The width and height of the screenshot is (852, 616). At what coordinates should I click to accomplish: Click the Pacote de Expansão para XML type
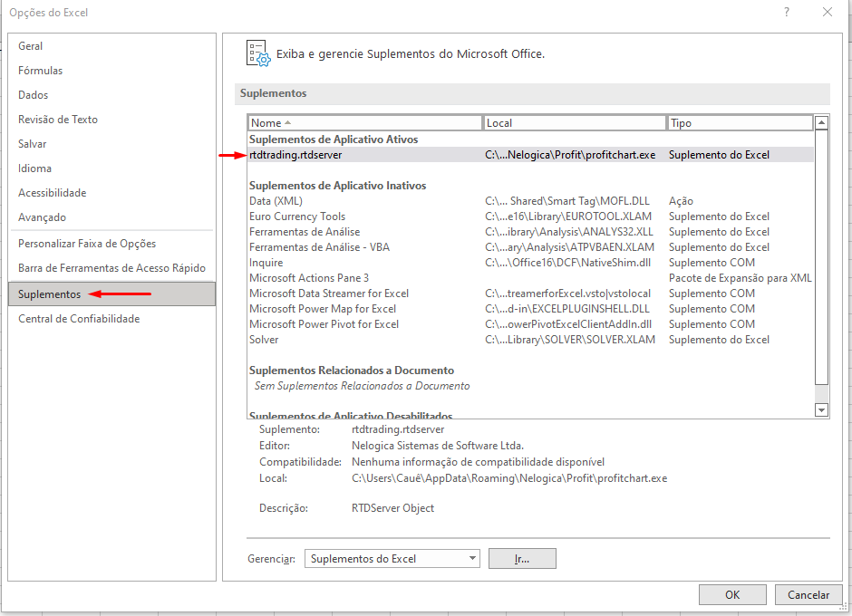click(x=741, y=278)
